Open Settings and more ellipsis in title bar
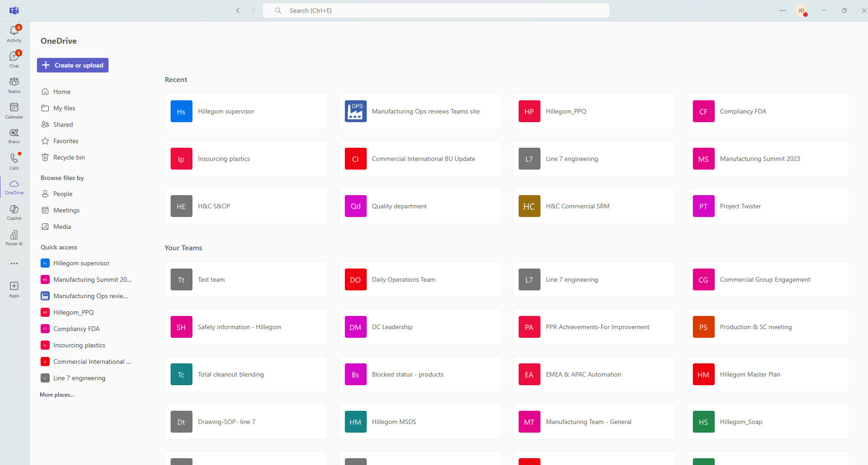Image resolution: width=868 pixels, height=465 pixels. coord(783,10)
